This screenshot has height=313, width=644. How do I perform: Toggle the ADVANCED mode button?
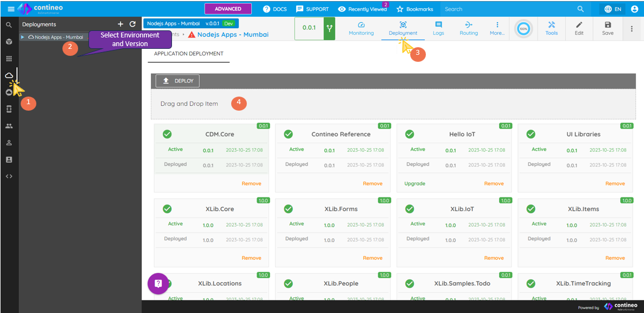click(x=228, y=9)
